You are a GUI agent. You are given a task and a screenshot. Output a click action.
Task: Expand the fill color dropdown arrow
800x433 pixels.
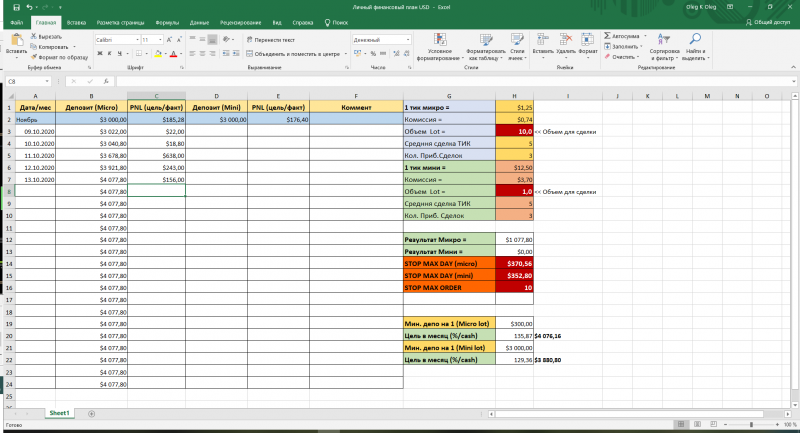click(x=165, y=54)
